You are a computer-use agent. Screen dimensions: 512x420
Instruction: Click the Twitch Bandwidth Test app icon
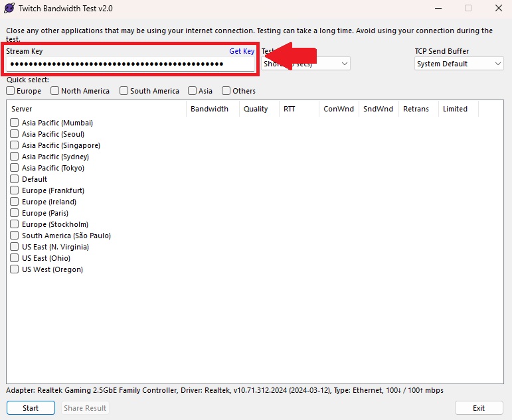(9, 8)
